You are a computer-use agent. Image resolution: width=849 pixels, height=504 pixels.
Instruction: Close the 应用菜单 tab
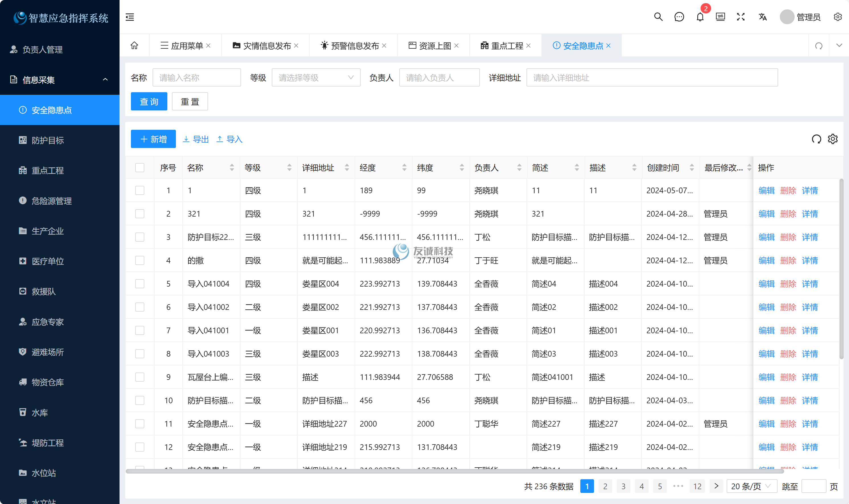point(209,46)
